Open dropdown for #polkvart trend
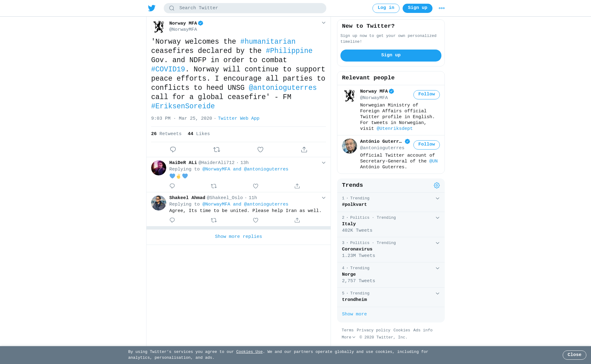591x364 pixels. pyautogui.click(x=437, y=198)
